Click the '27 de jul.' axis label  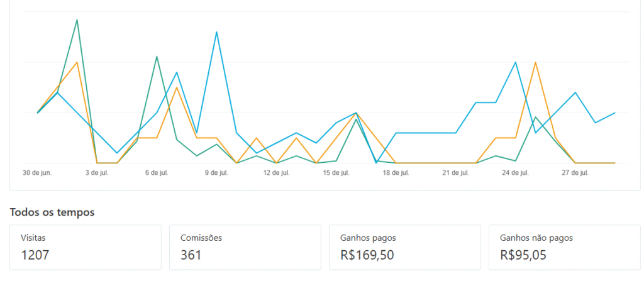pyautogui.click(x=575, y=172)
